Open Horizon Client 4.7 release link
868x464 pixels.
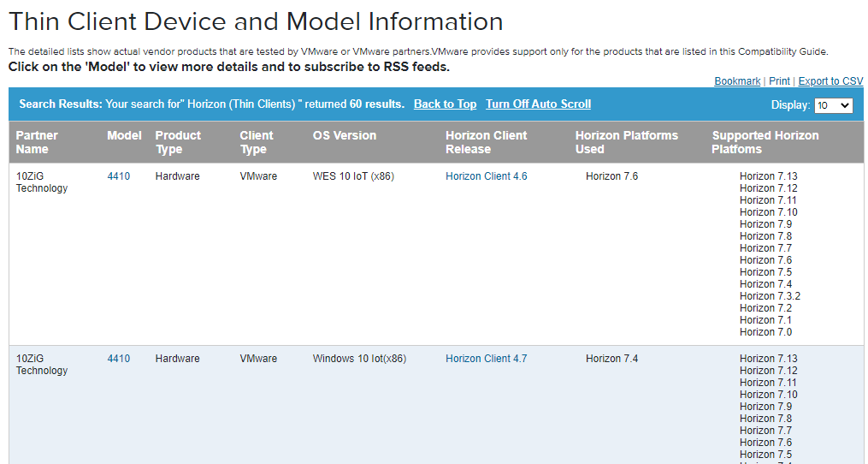486,359
